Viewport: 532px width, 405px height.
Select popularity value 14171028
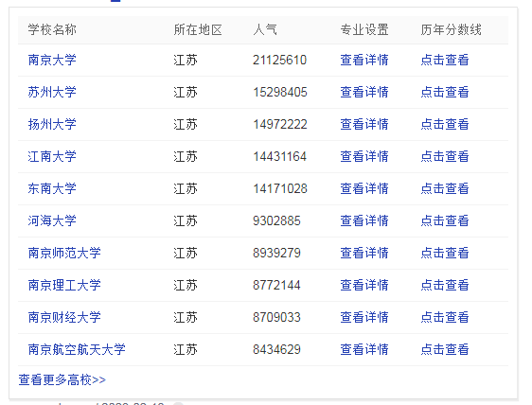pyautogui.click(x=280, y=188)
